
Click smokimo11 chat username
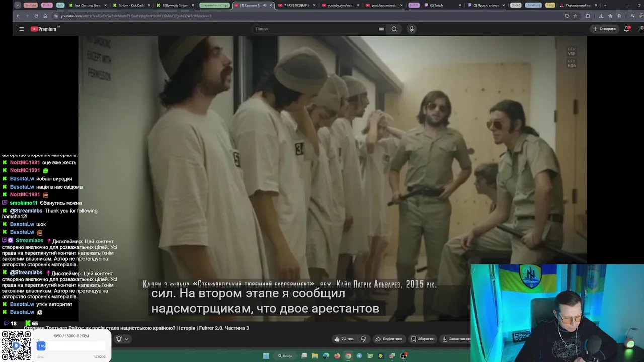(x=24, y=203)
